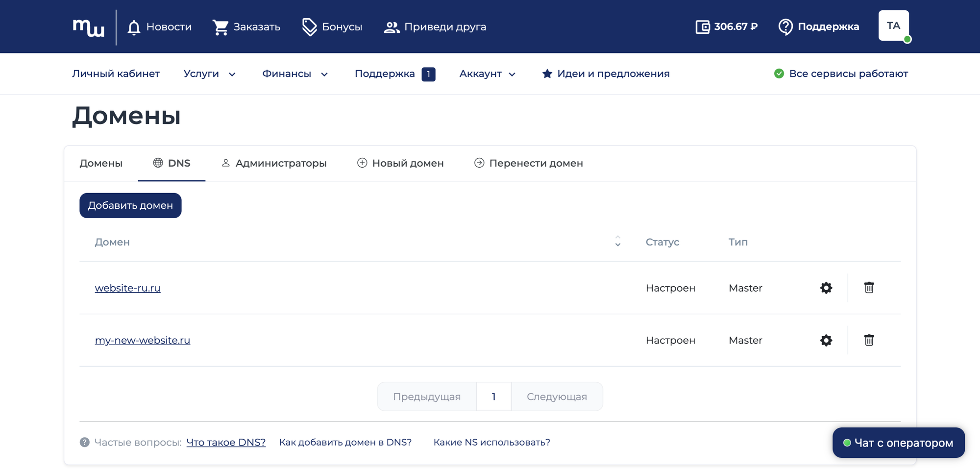Select the DNS tab
The height and width of the screenshot is (473, 980).
tap(171, 163)
